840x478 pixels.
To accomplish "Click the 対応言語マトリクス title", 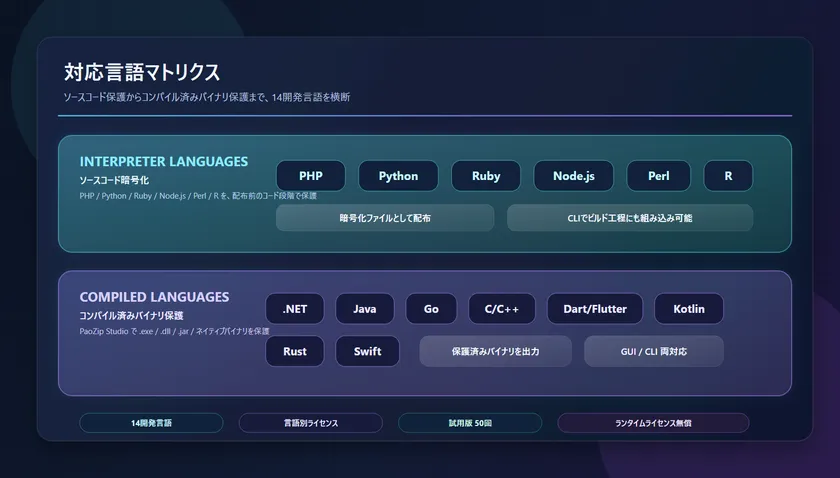I will 142,72.
